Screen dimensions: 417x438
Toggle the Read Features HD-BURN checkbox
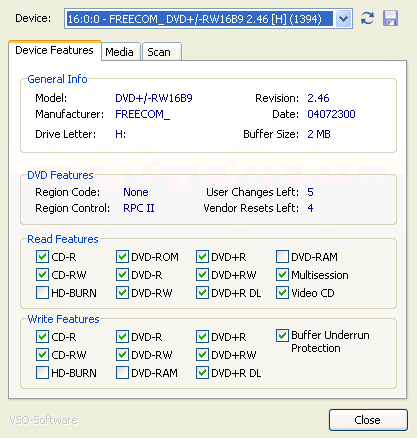point(42,293)
